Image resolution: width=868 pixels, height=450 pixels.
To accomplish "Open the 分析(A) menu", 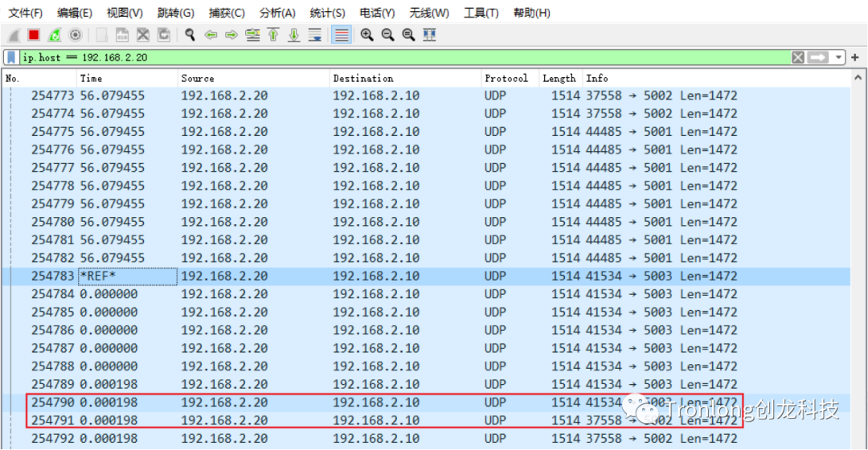I will (277, 13).
